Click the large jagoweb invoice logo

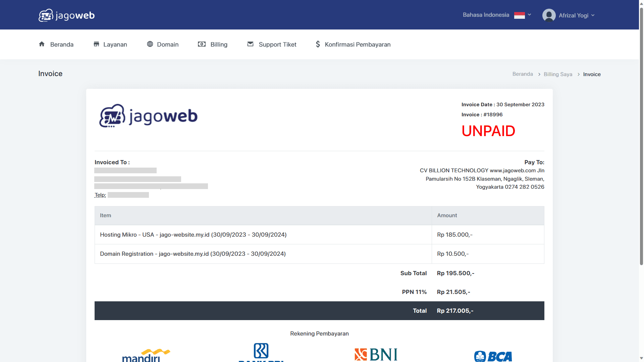[148, 116]
